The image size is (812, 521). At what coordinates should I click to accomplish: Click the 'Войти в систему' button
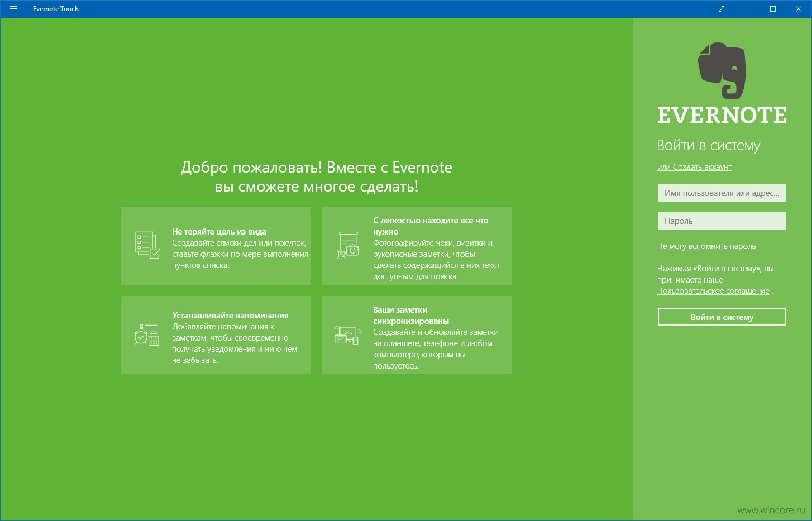pos(722,317)
